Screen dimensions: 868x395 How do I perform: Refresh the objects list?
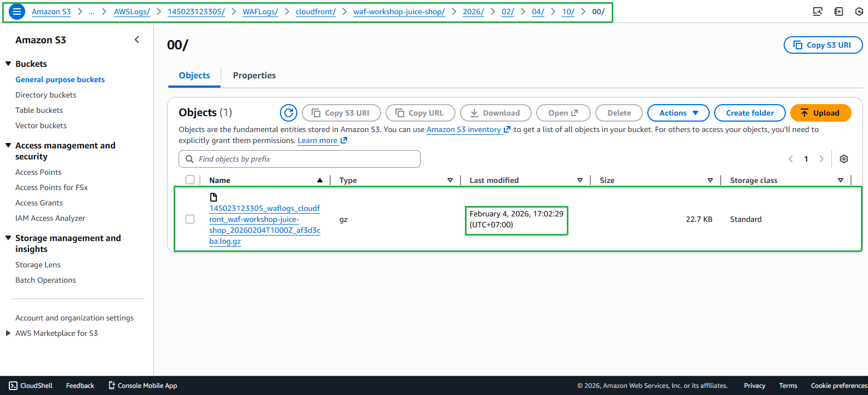pos(289,113)
